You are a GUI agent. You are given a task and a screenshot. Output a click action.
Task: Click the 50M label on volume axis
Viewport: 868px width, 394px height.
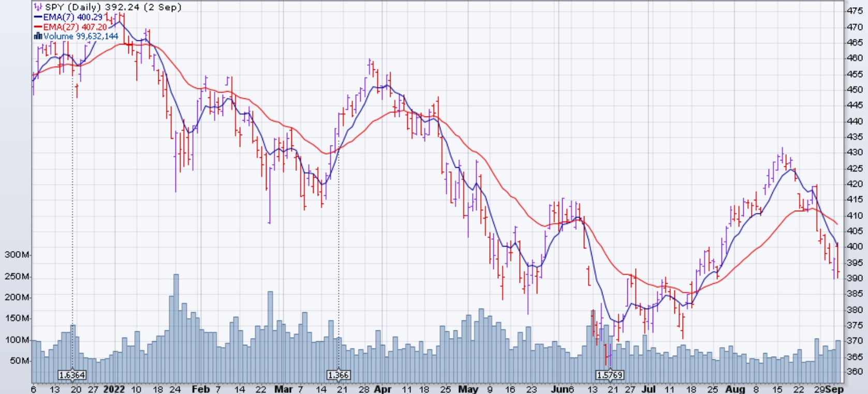tap(19, 360)
